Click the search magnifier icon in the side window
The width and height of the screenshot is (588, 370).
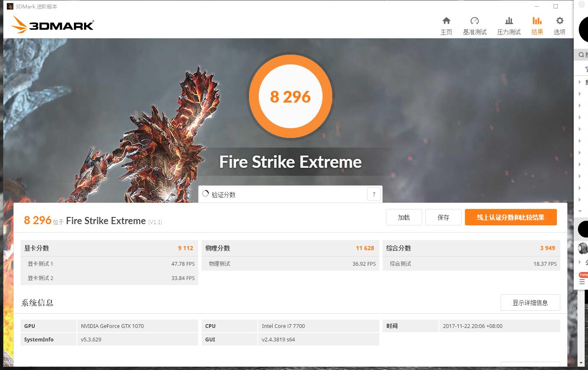coord(581,55)
